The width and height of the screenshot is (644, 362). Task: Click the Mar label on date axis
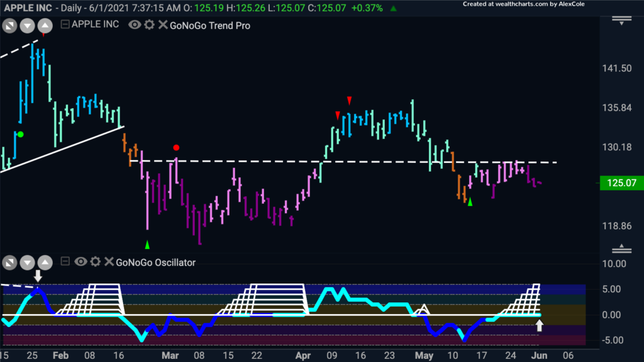tap(170, 356)
